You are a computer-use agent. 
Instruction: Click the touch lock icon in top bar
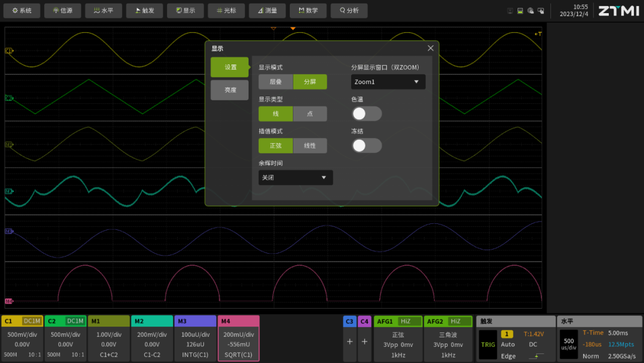coord(541,11)
